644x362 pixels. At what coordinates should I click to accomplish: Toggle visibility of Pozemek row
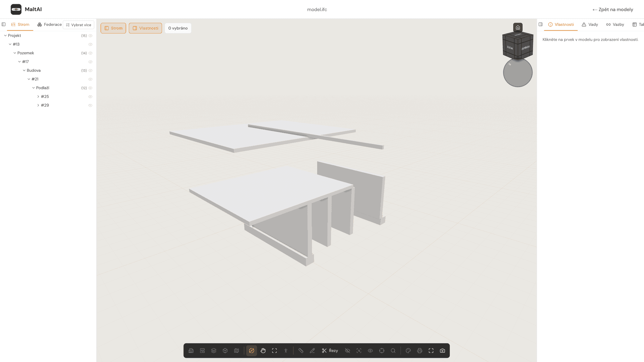coord(90,53)
